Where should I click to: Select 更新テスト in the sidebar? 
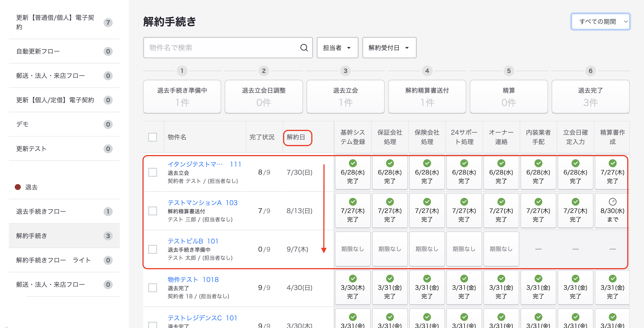64,149
